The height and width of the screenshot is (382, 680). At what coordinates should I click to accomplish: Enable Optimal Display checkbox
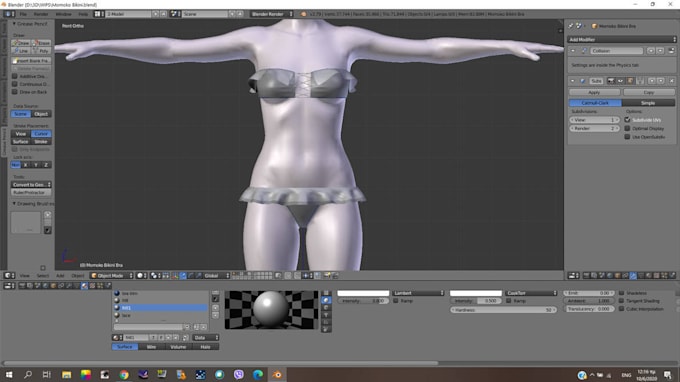point(627,128)
